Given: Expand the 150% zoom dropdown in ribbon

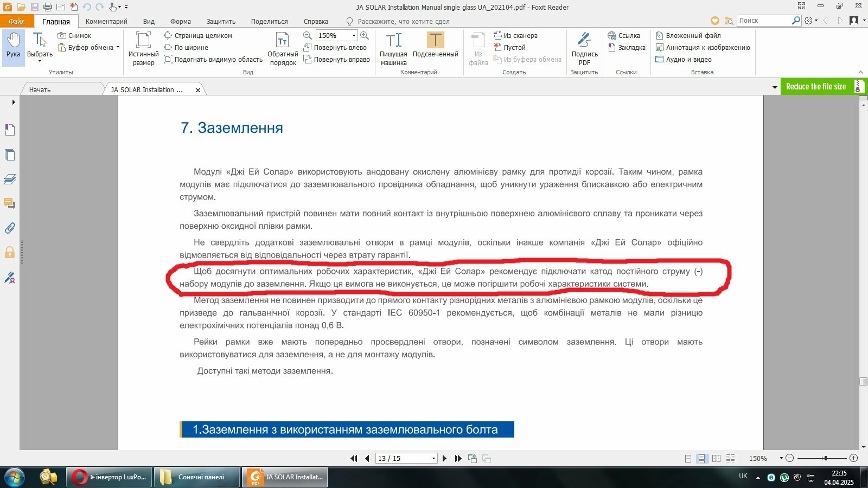Looking at the screenshot, I should 354,36.
